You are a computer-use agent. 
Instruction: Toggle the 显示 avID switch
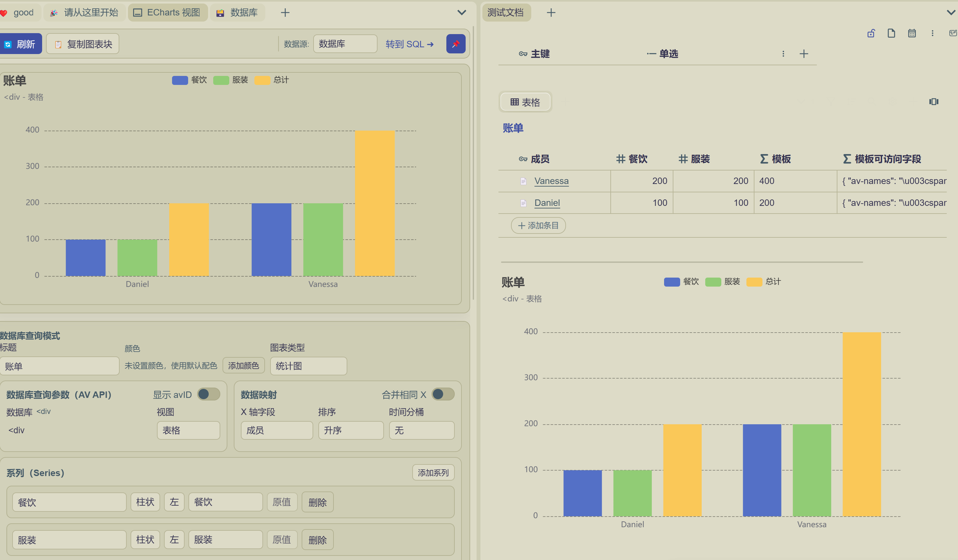pyautogui.click(x=209, y=394)
